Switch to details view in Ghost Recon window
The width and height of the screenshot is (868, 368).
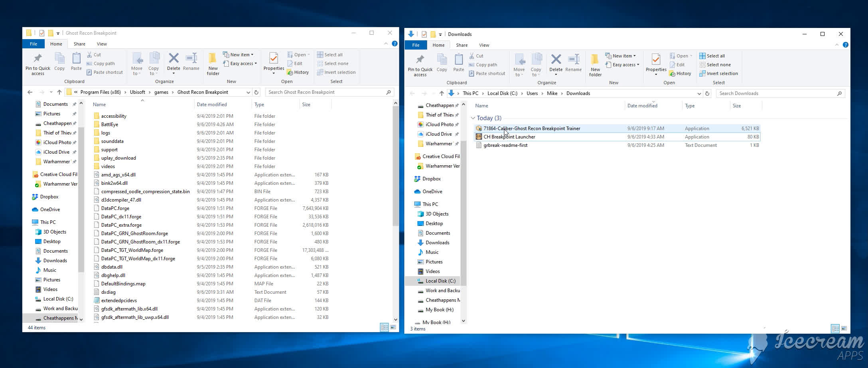click(x=384, y=327)
